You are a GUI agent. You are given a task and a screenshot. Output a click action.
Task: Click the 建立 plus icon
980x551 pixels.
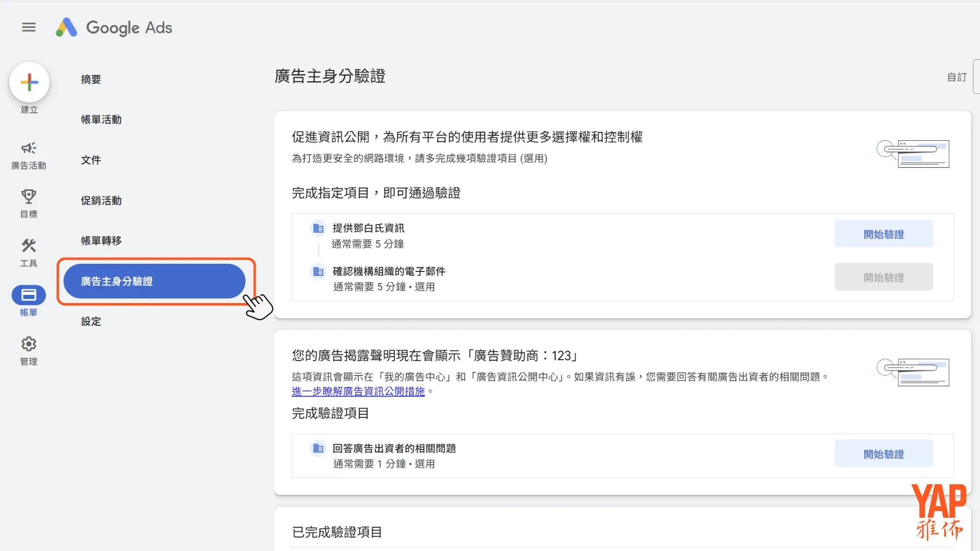point(29,82)
